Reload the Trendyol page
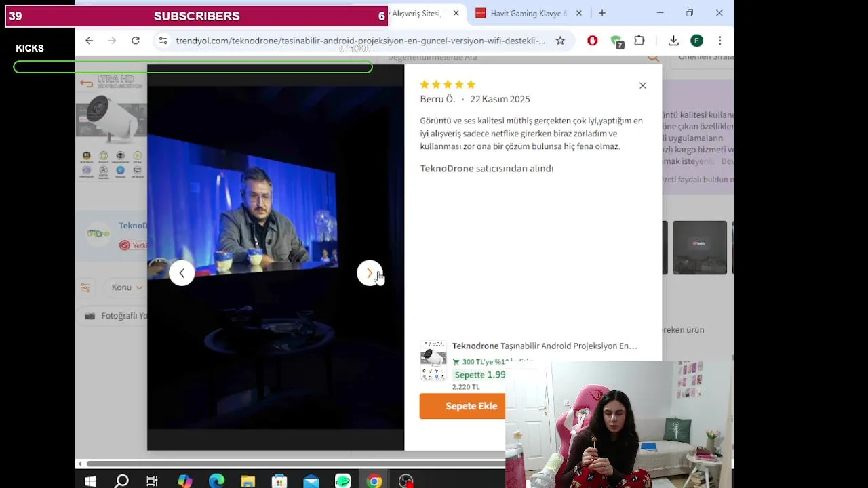868x488 pixels. [136, 41]
